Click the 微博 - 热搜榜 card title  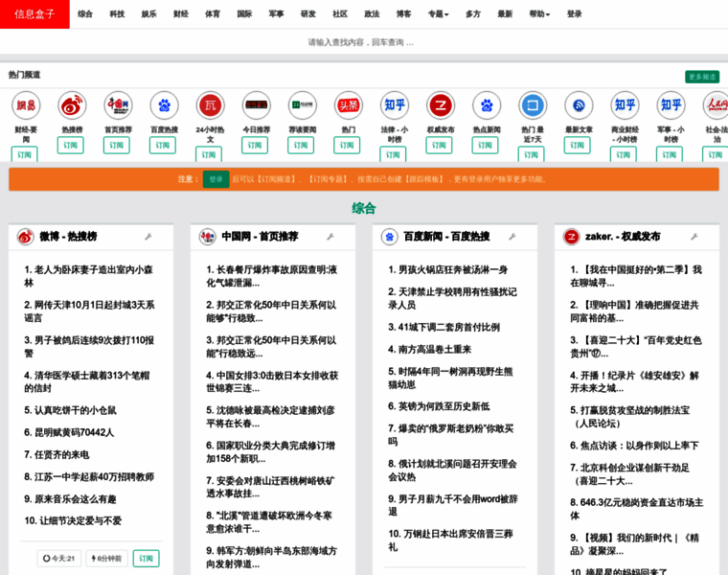click(68, 237)
